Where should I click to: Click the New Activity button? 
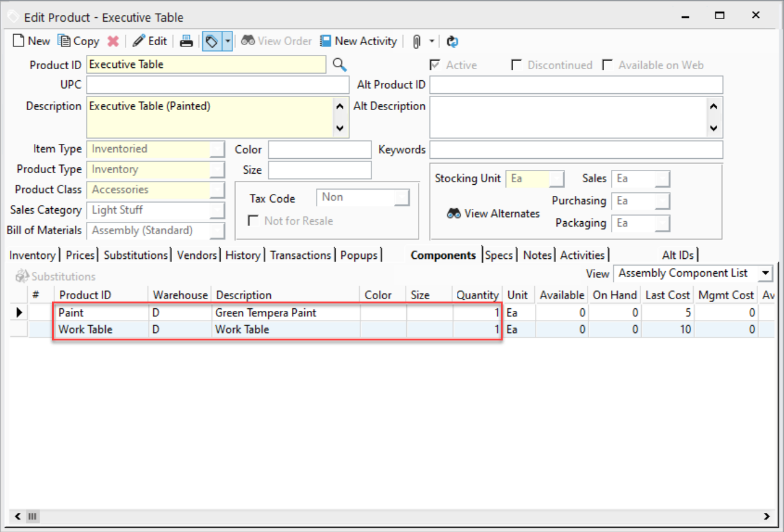coord(358,41)
